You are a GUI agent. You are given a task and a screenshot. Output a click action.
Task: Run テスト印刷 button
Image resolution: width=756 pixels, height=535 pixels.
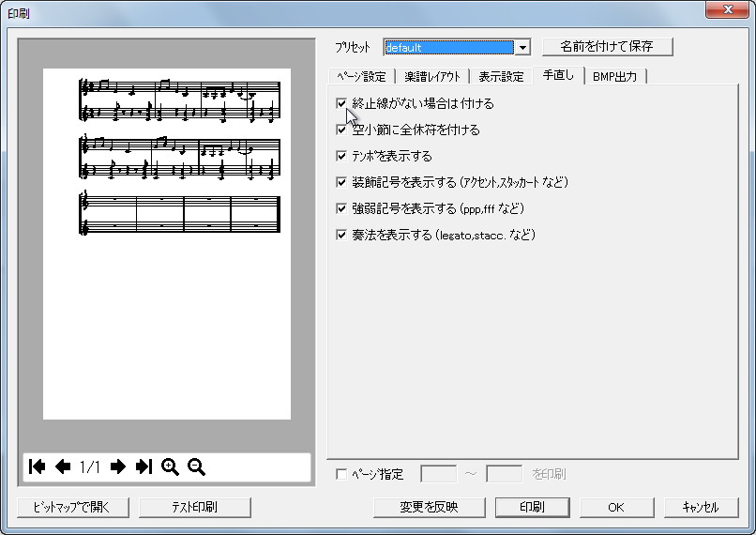(x=195, y=507)
